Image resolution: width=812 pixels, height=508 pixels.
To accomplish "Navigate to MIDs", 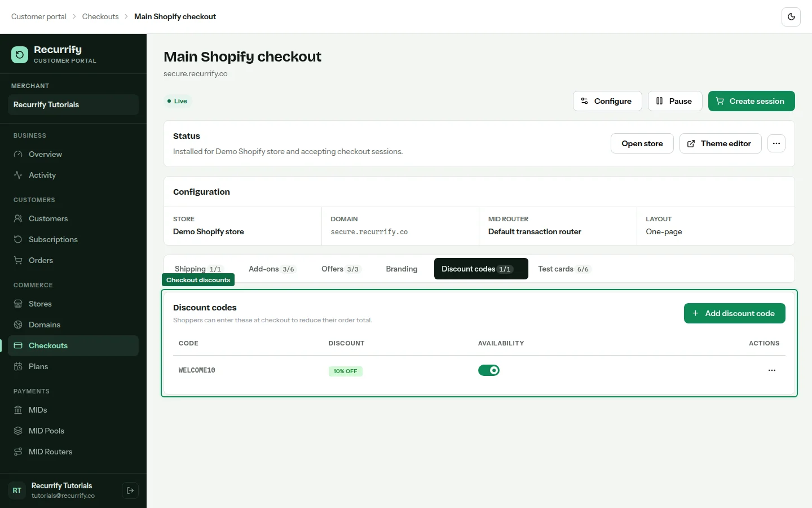I will (73, 410).
